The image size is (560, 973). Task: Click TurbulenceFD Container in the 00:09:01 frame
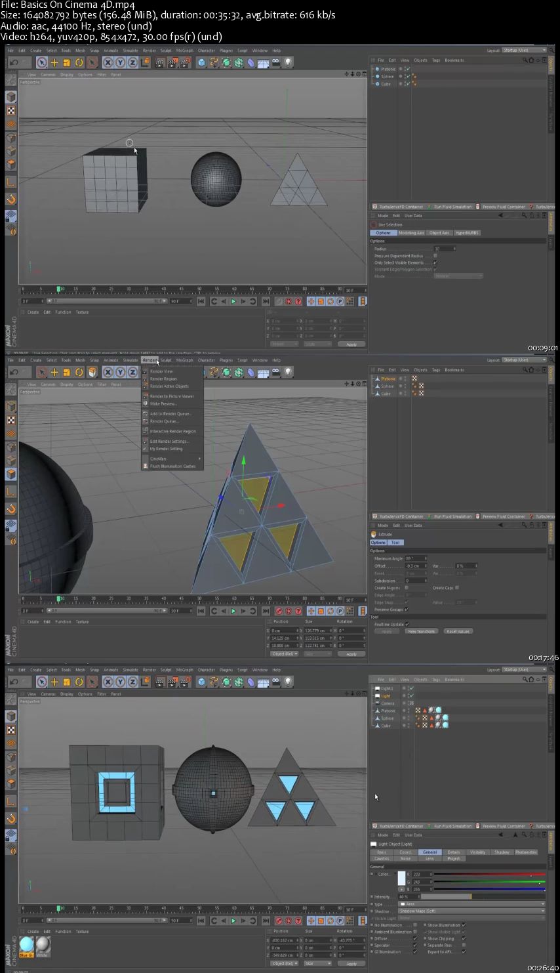[x=398, y=207]
